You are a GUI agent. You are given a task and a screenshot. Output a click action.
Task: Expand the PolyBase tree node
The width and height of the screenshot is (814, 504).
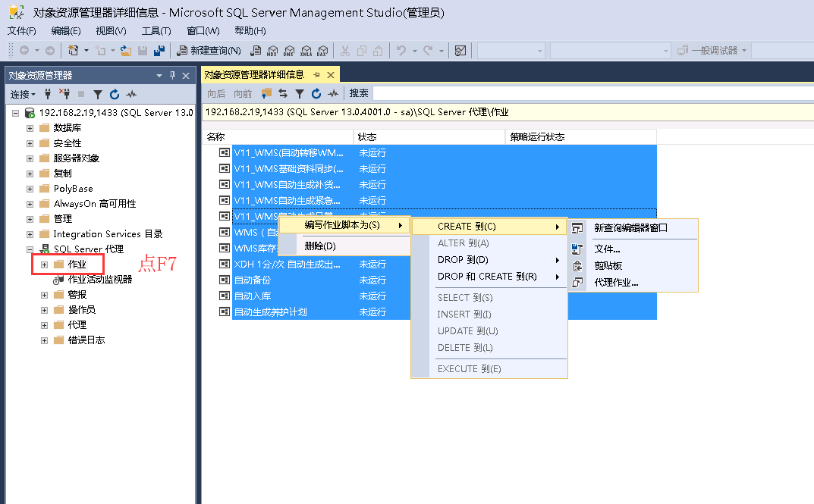tap(30, 189)
